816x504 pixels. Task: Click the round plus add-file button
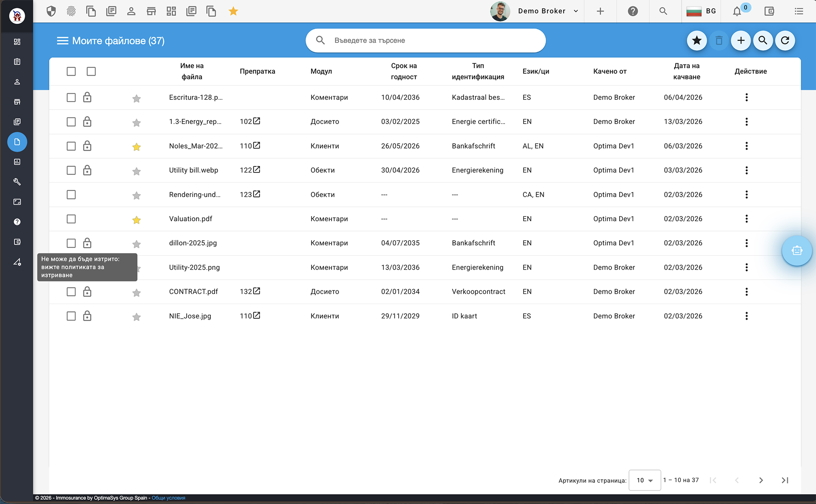click(x=740, y=40)
